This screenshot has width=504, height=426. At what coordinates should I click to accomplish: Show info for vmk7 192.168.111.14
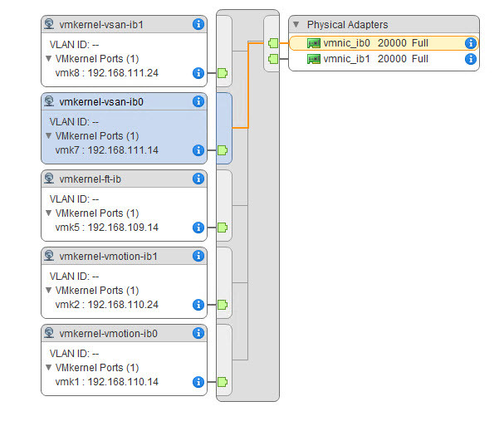[x=198, y=150]
